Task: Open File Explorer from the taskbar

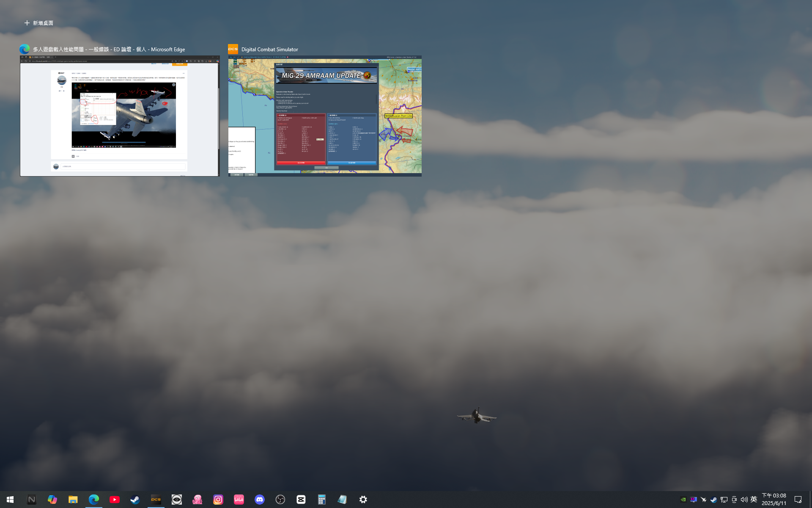Action: 73,500
